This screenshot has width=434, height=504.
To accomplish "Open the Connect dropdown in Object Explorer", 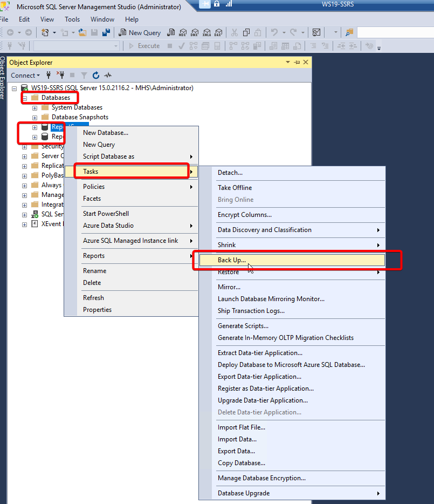I will tap(25, 75).
